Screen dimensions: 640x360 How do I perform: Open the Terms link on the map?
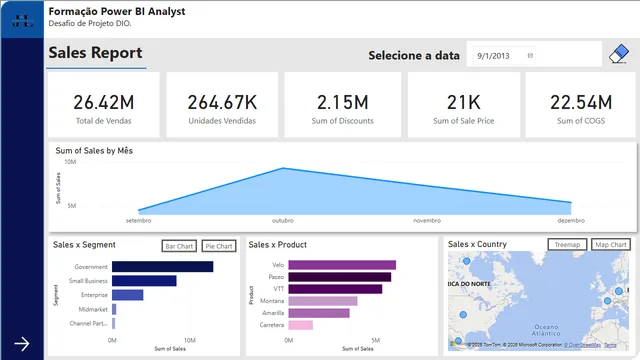(x=610, y=345)
